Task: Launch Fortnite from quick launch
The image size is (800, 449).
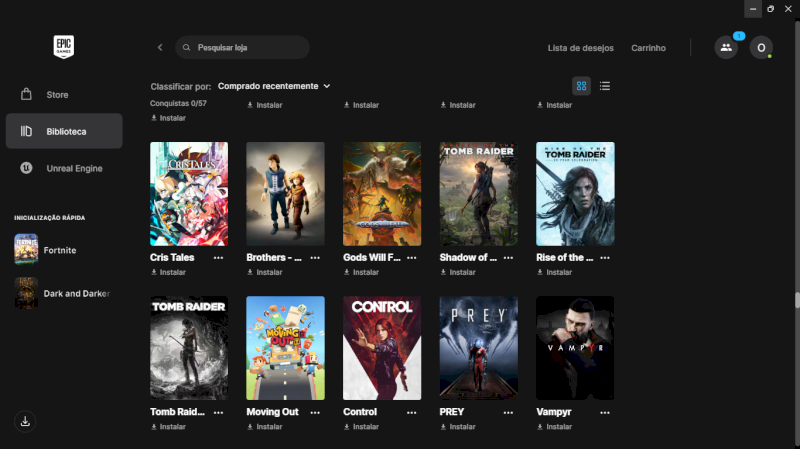Action: (x=60, y=250)
